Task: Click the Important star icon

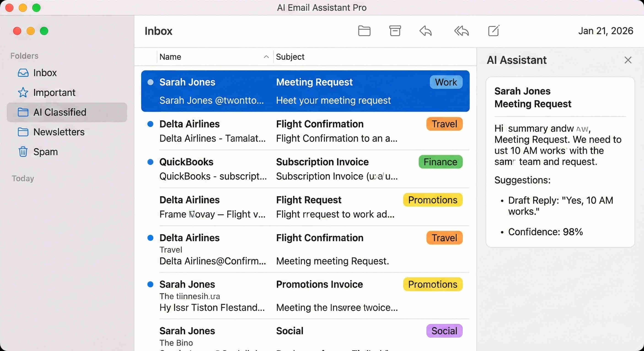Action: pos(23,92)
